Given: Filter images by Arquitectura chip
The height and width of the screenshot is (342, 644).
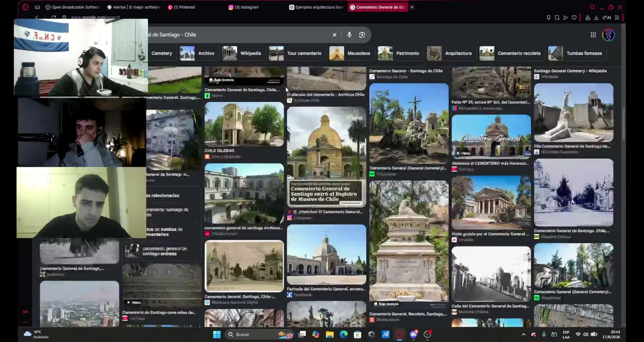Looking at the screenshot, I should (451, 53).
